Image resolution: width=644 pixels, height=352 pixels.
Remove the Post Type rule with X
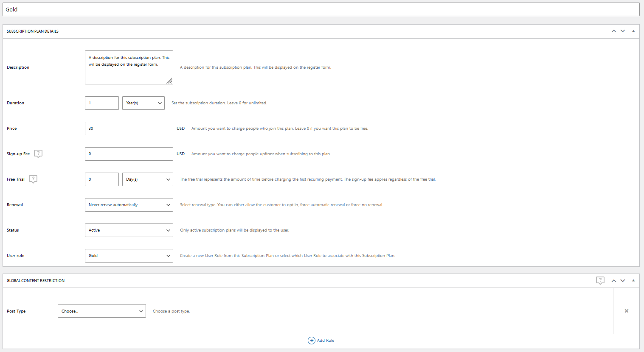click(626, 311)
